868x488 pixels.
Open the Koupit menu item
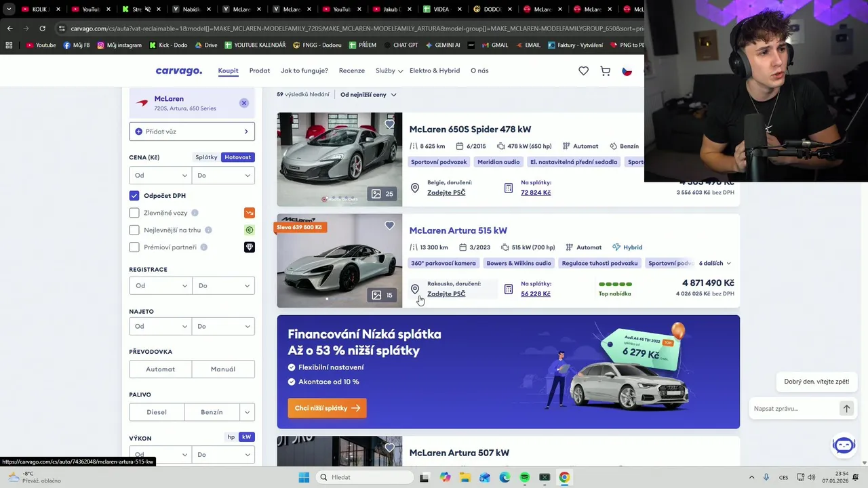(x=228, y=70)
